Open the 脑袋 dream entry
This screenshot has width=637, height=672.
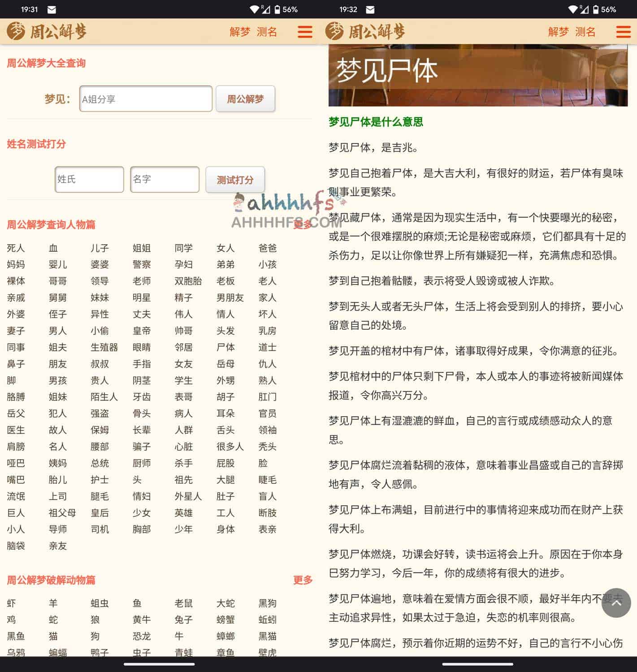coord(16,547)
